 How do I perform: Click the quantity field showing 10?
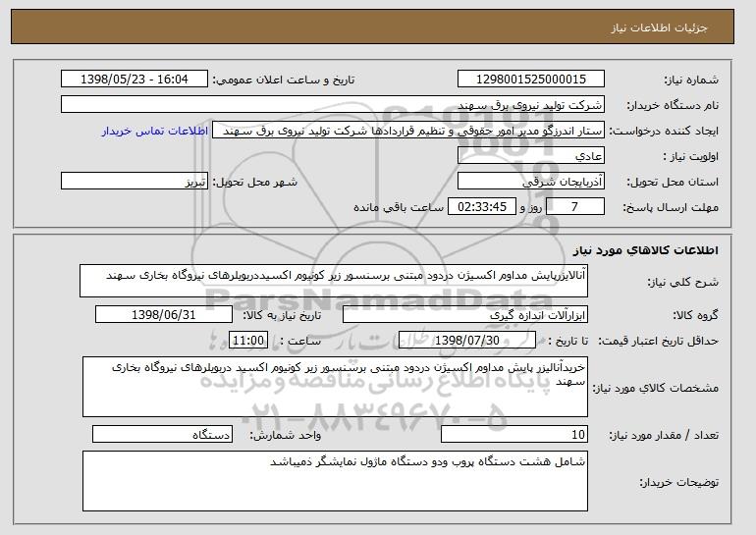pos(514,435)
